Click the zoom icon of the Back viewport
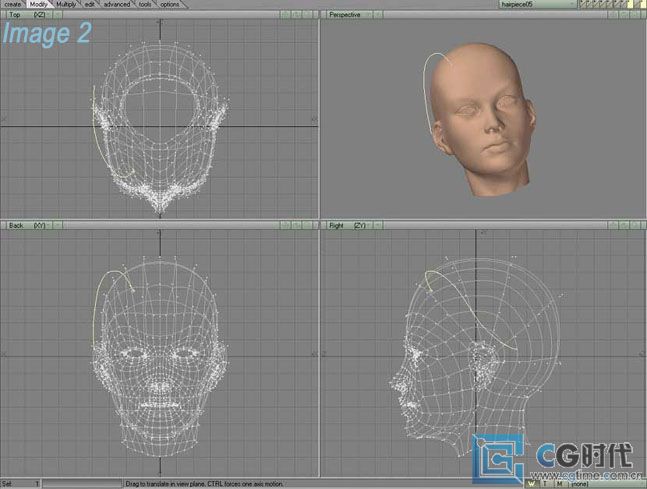 pyautogui.click(x=308, y=225)
